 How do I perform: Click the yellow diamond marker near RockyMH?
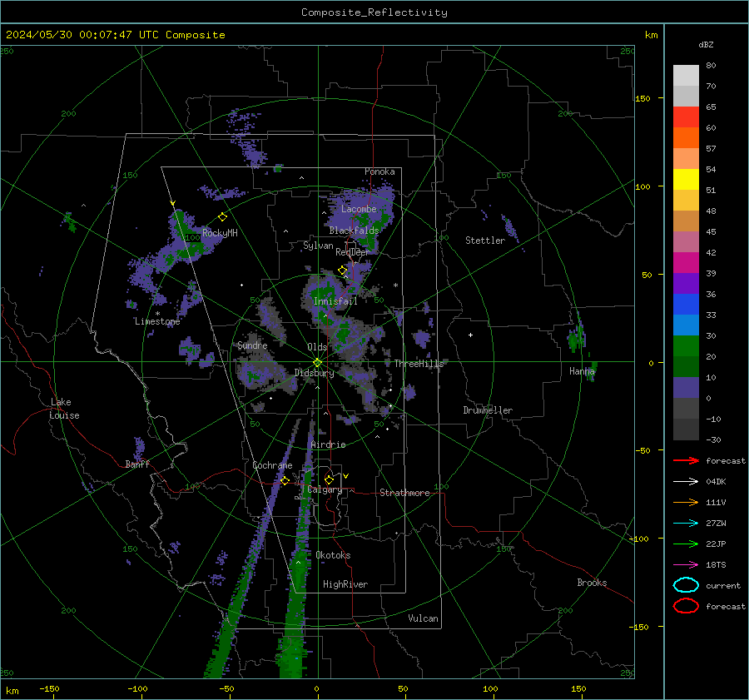[x=222, y=217]
